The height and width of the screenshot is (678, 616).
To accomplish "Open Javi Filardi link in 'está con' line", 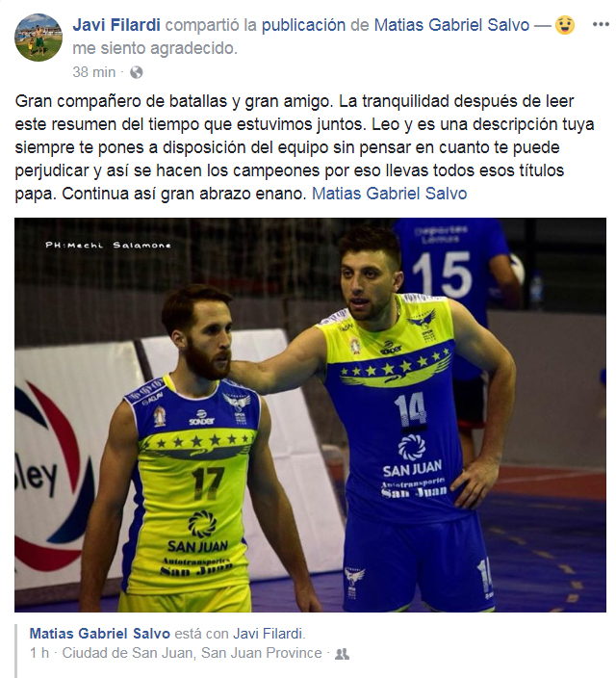I will 269,634.
